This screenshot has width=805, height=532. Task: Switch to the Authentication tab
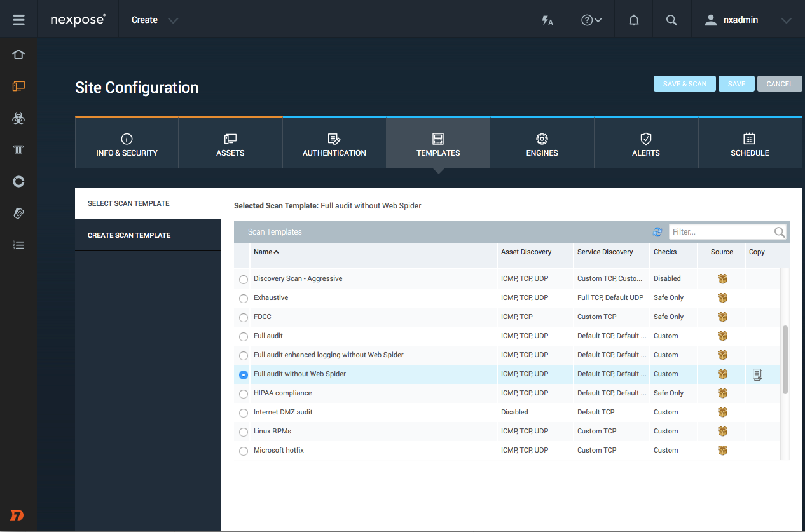coord(334,144)
